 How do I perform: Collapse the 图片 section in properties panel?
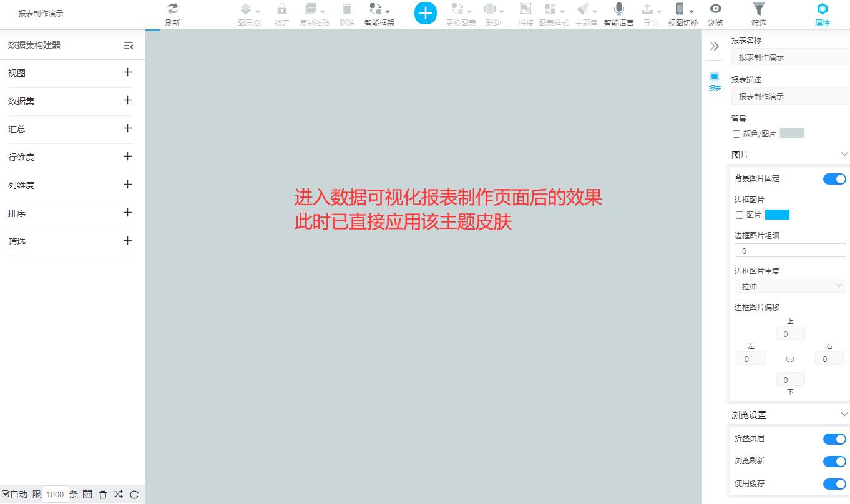844,154
